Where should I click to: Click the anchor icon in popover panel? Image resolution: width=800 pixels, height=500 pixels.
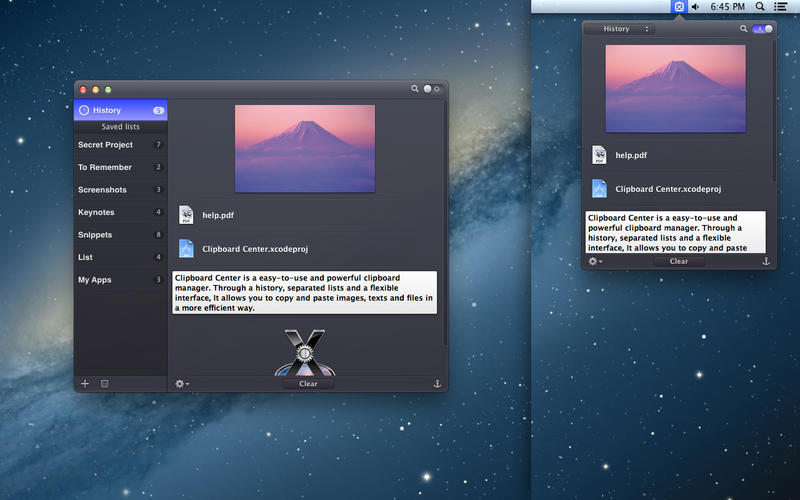coord(766,261)
